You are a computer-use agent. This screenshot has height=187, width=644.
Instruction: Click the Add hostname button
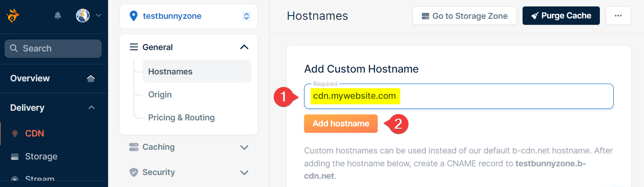(x=341, y=124)
